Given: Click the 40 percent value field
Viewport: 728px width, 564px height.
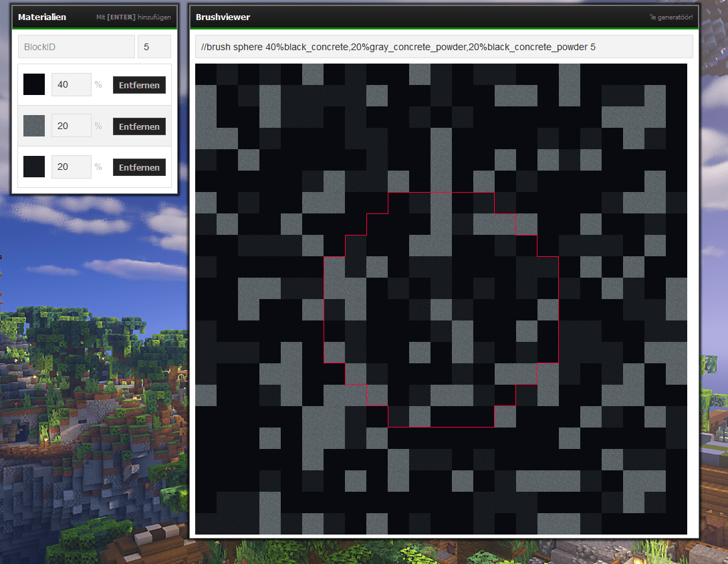Looking at the screenshot, I should (x=71, y=84).
